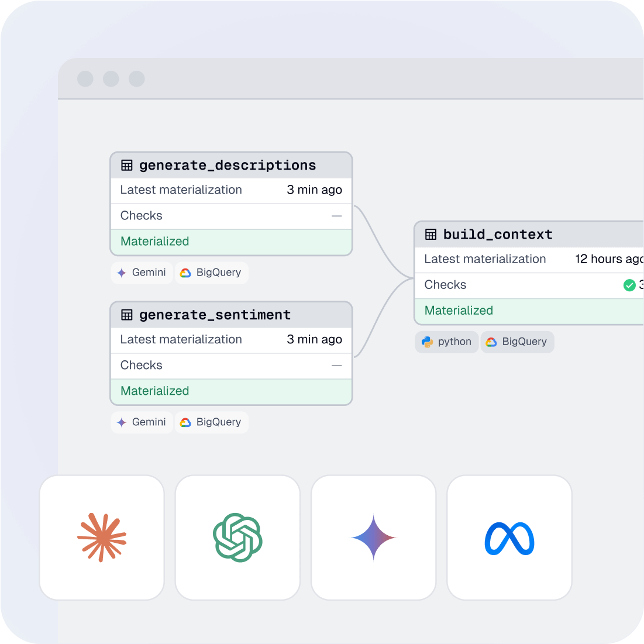The image size is (644, 644).
Task: Click the Claude starburst logo tile
Action: (x=102, y=538)
